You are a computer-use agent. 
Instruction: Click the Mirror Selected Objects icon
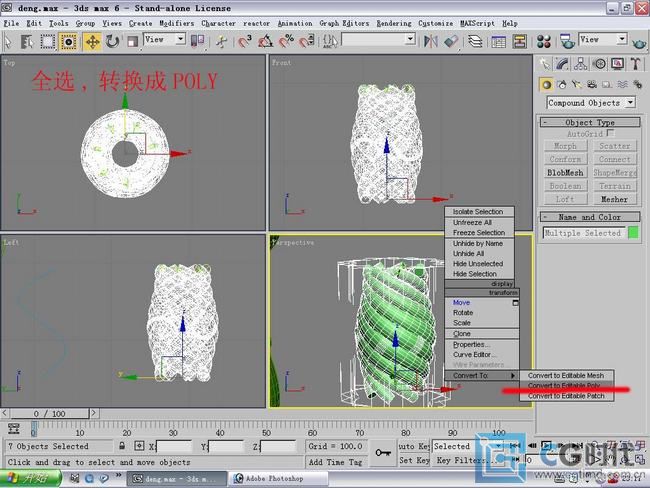click(431, 41)
